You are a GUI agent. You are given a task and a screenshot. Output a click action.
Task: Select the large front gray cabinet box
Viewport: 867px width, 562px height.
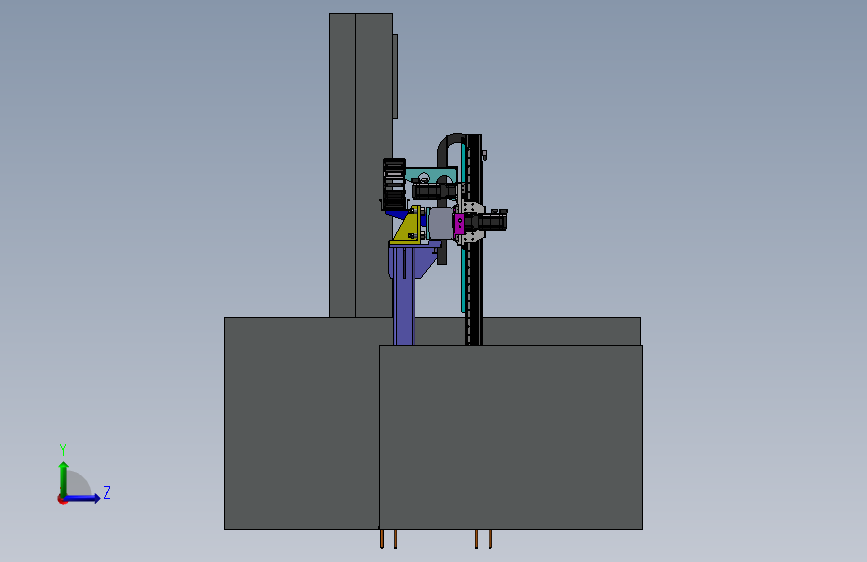pos(510,437)
